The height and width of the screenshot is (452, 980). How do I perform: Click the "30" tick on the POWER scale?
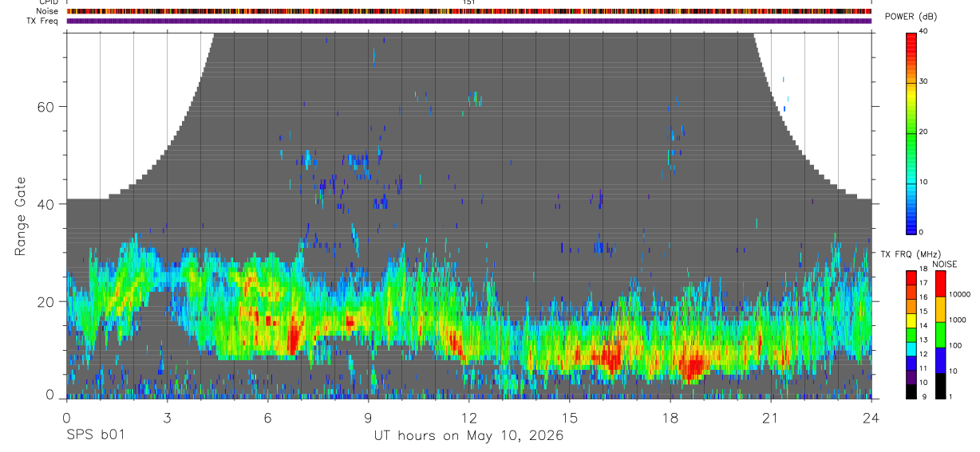pyautogui.click(x=923, y=81)
